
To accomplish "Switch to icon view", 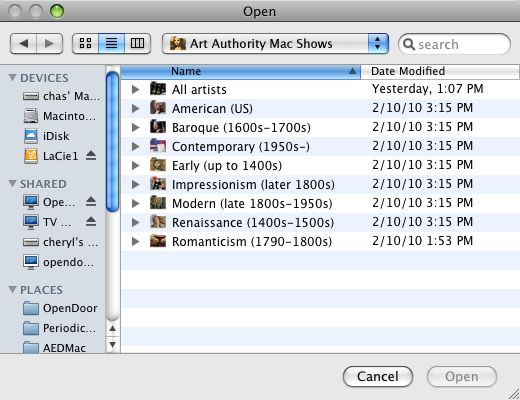I will click(85, 43).
